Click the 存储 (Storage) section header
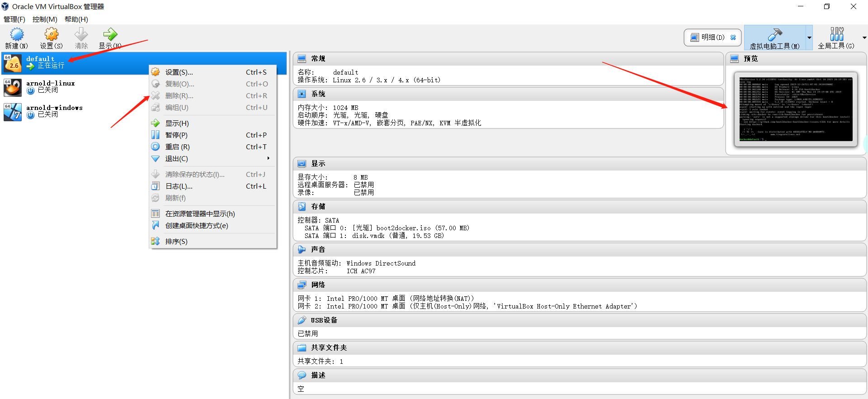 pos(318,207)
